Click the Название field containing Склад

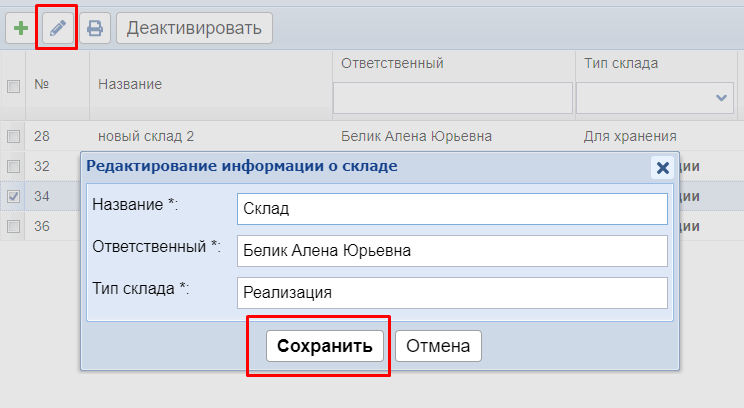pos(452,209)
